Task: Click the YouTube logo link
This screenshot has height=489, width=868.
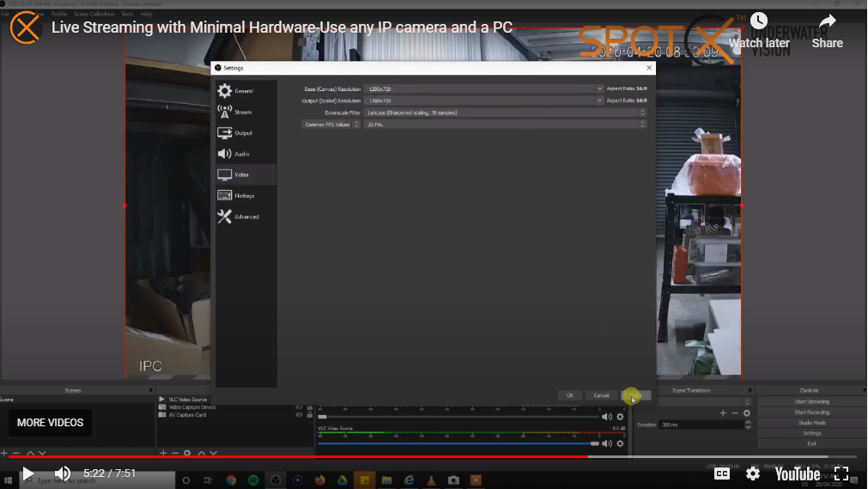Action: 798,474
